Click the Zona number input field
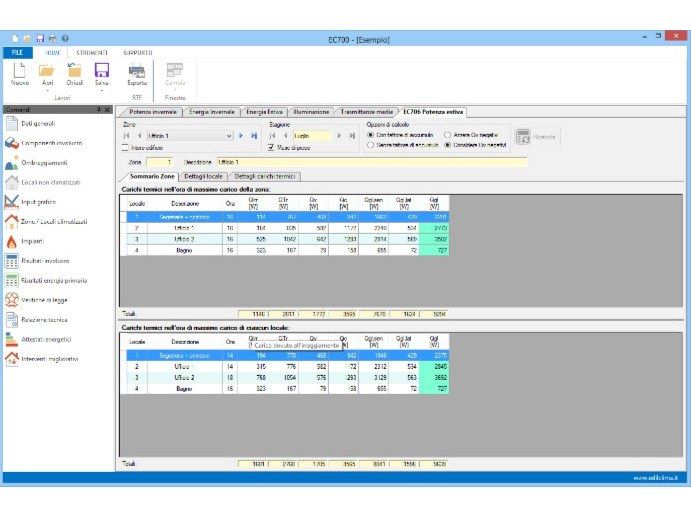The height and width of the screenshot is (519, 691). (159, 162)
